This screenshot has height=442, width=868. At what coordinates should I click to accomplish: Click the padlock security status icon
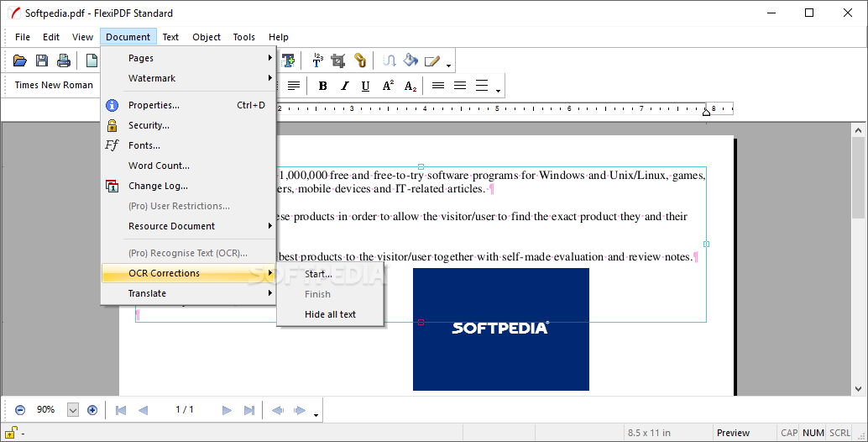pos(11,432)
